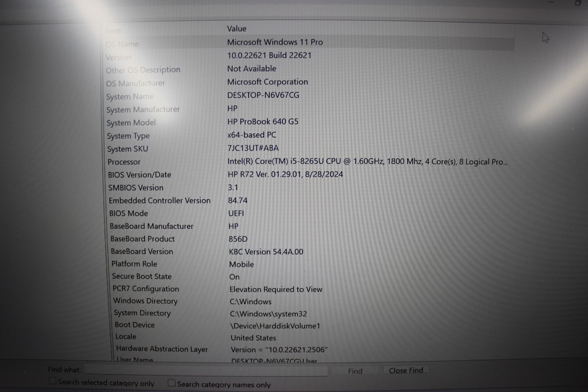588x392 pixels.
Task: Select the Processor row label
Action: click(124, 162)
